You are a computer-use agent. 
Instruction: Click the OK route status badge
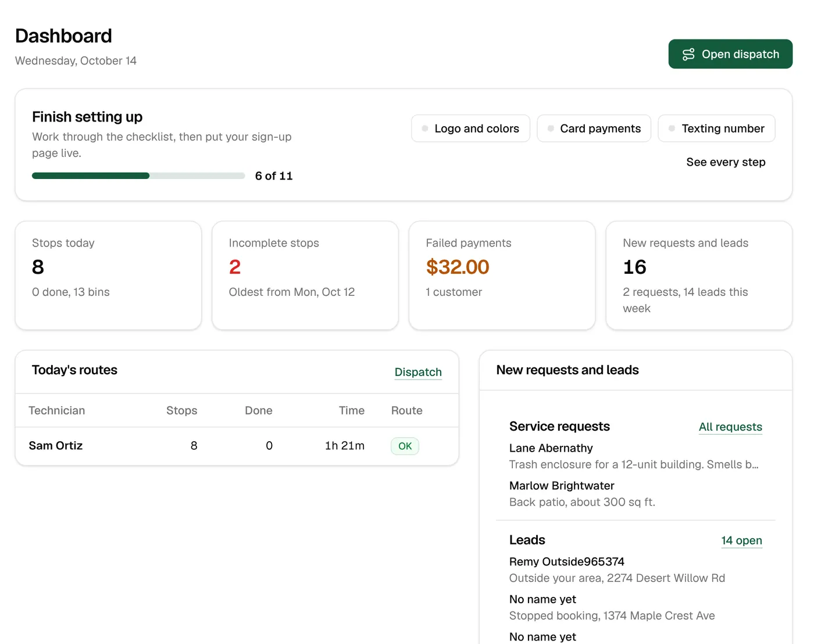click(x=405, y=446)
